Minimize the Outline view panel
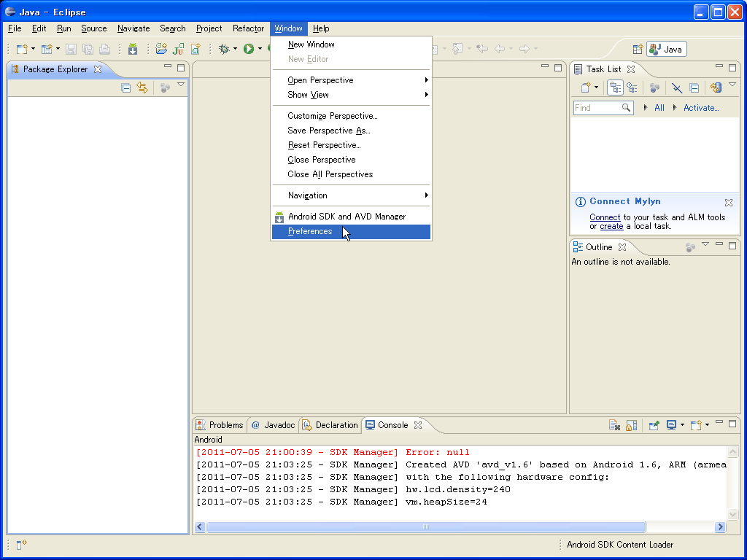The width and height of the screenshot is (747, 560). 719,245
